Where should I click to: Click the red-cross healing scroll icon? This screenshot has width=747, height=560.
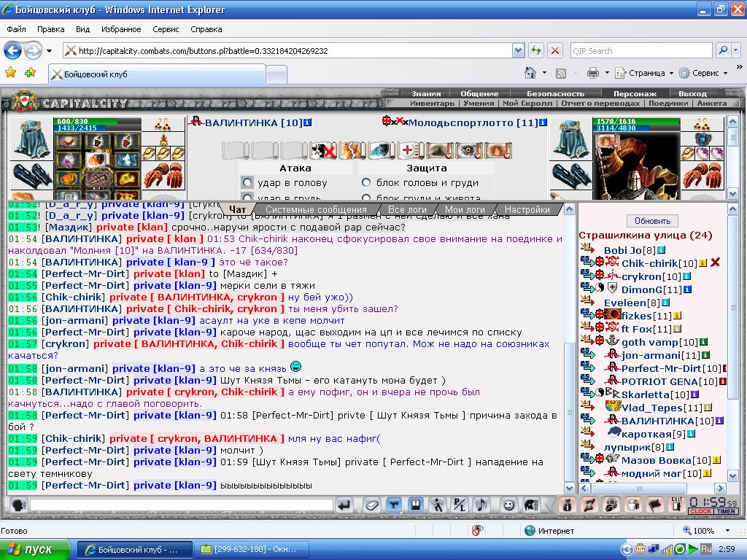click(x=410, y=150)
